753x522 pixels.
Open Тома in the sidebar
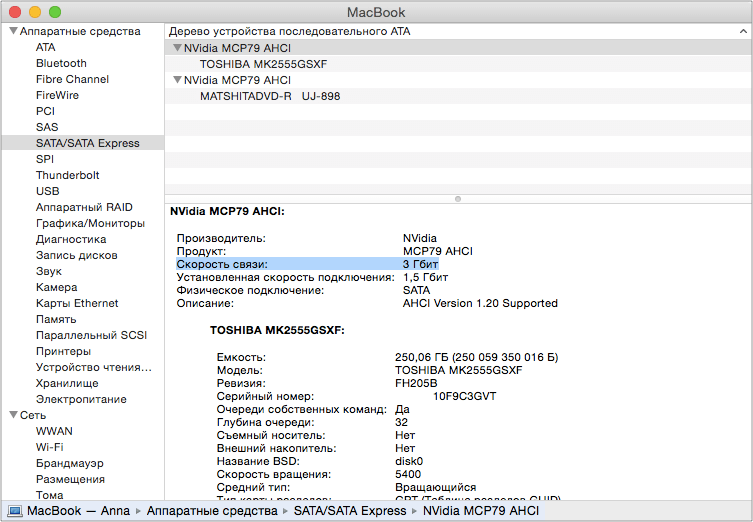(49, 495)
